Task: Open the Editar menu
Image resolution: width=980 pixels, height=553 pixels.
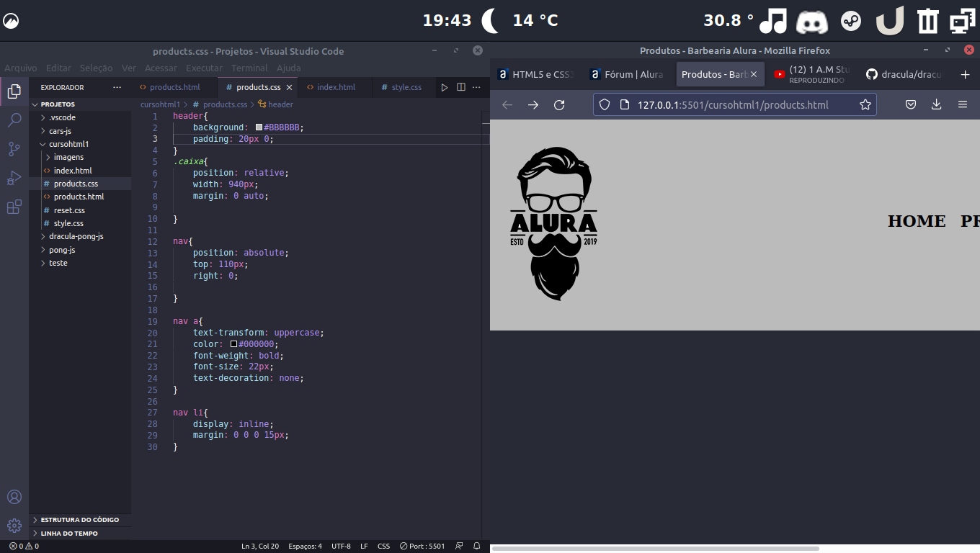Action: (x=58, y=68)
